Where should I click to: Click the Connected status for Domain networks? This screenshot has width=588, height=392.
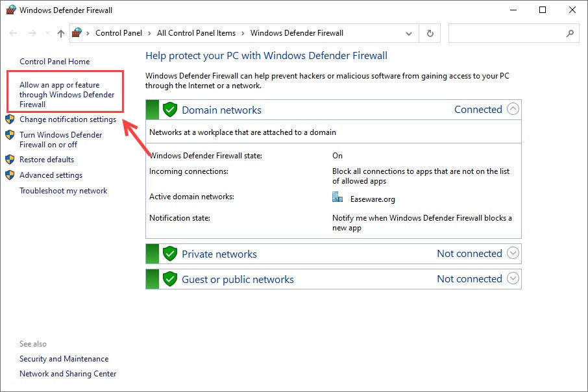(x=478, y=109)
